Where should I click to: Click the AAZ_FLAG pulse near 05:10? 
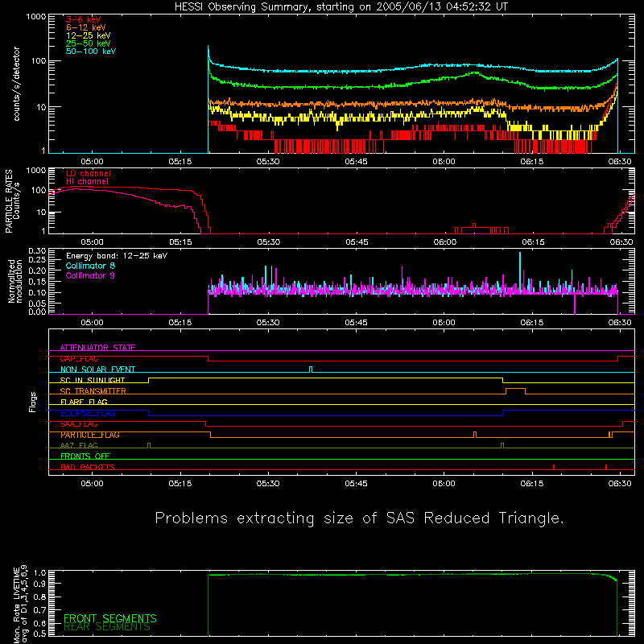(x=149, y=445)
